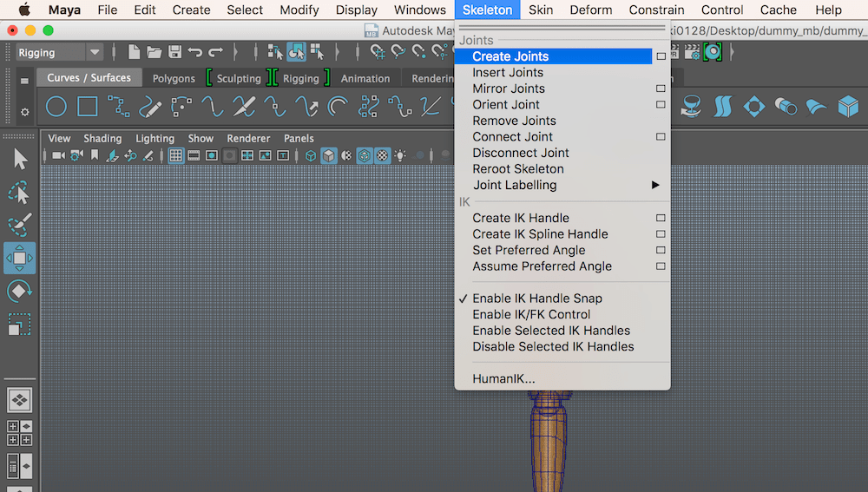Toggle smooth shade all in viewport
The width and height of the screenshot is (868, 492).
(x=329, y=155)
